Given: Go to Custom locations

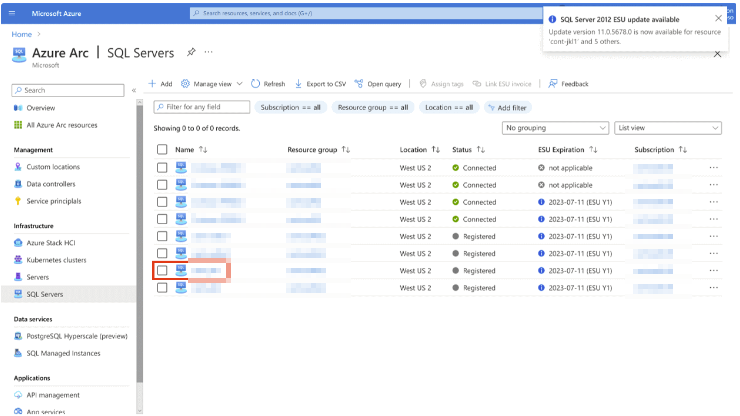Looking at the screenshot, I should (53, 167).
